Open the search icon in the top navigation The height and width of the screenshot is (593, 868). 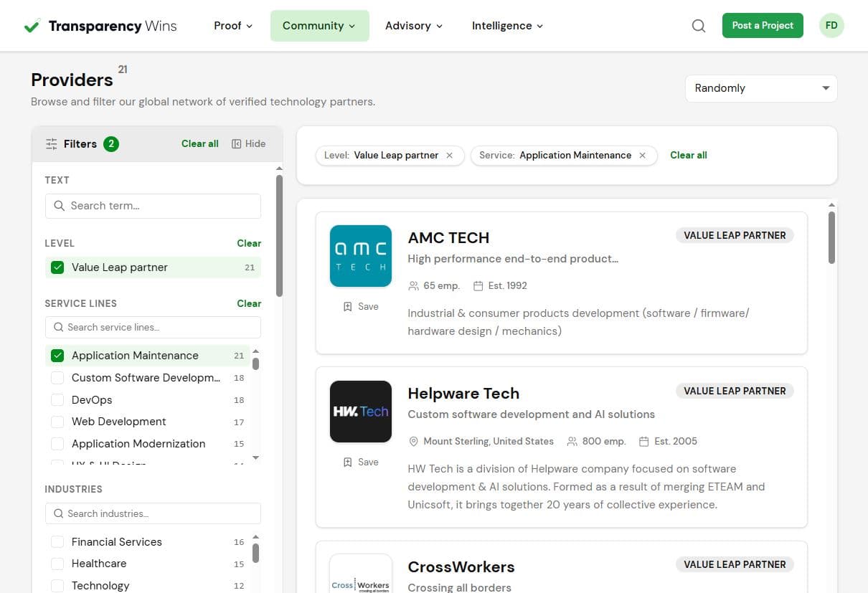[698, 25]
